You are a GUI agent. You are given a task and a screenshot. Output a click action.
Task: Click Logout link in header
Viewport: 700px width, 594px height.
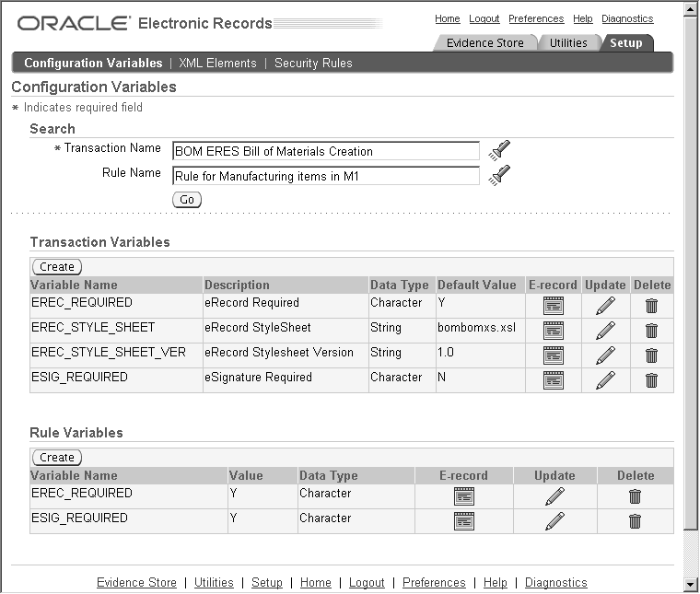(x=484, y=18)
